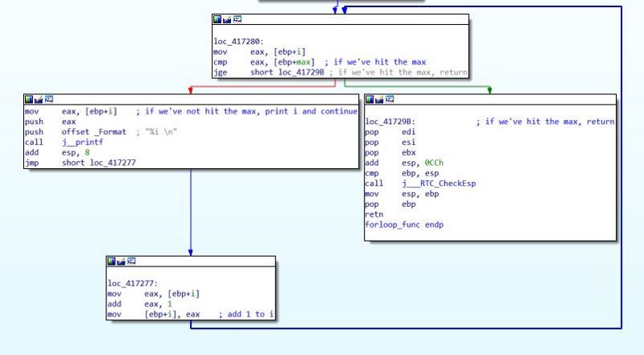
Task: Select 'mov eax, [ebp+i]' in loc_417280 block
Action: [x=259, y=52]
